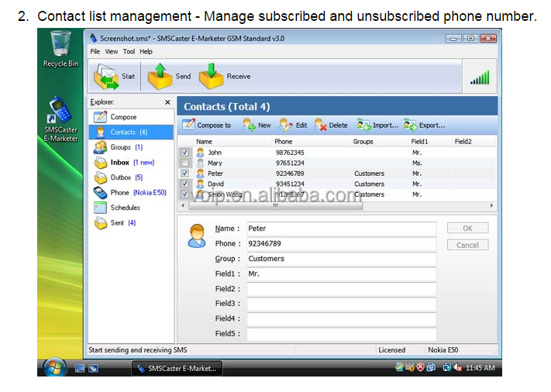Add a New contact
The image size is (551, 392).
[x=257, y=125]
